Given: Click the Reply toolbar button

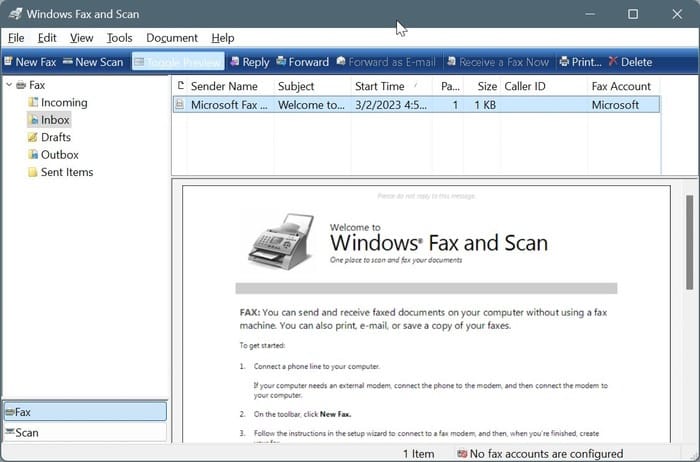Looking at the screenshot, I should click(x=250, y=62).
